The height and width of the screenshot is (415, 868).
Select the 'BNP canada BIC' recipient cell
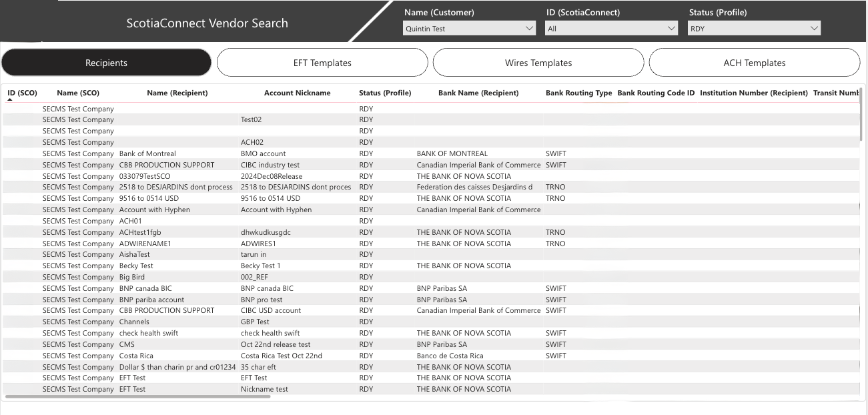click(145, 288)
